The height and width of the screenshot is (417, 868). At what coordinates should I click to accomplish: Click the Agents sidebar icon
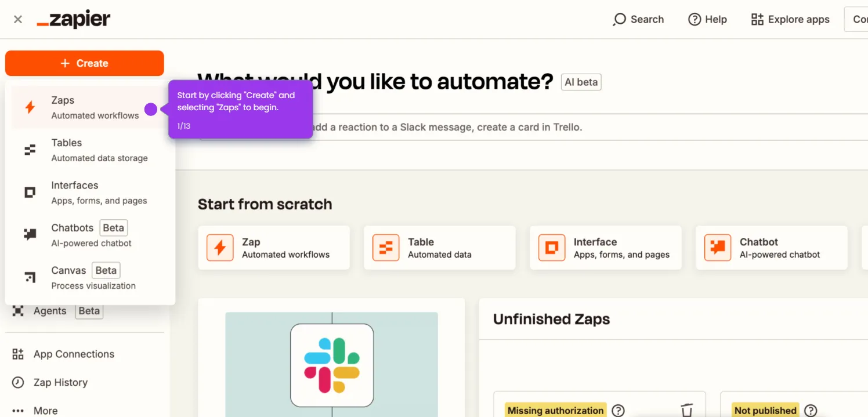pyautogui.click(x=19, y=311)
